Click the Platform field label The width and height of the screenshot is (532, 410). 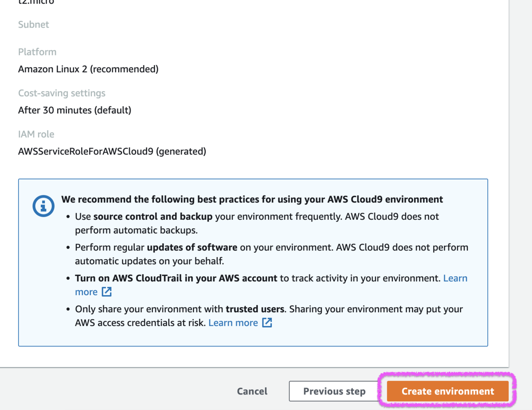pyautogui.click(x=37, y=52)
